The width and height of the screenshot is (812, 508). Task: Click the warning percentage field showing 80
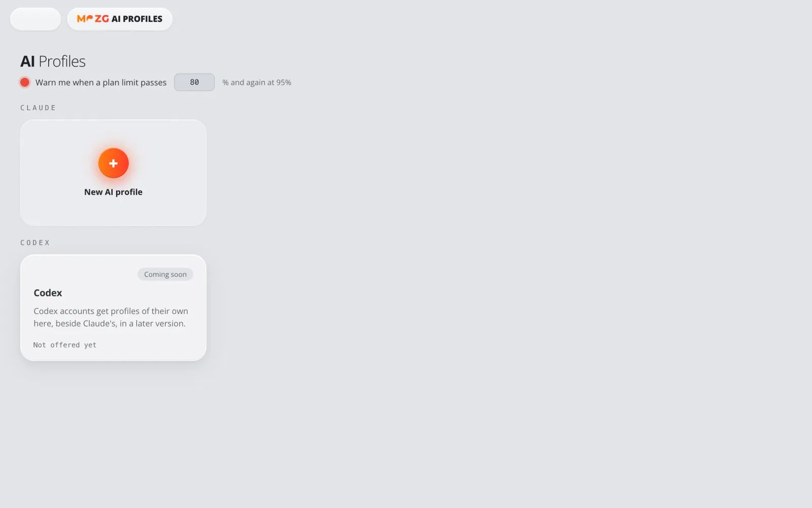pos(194,82)
